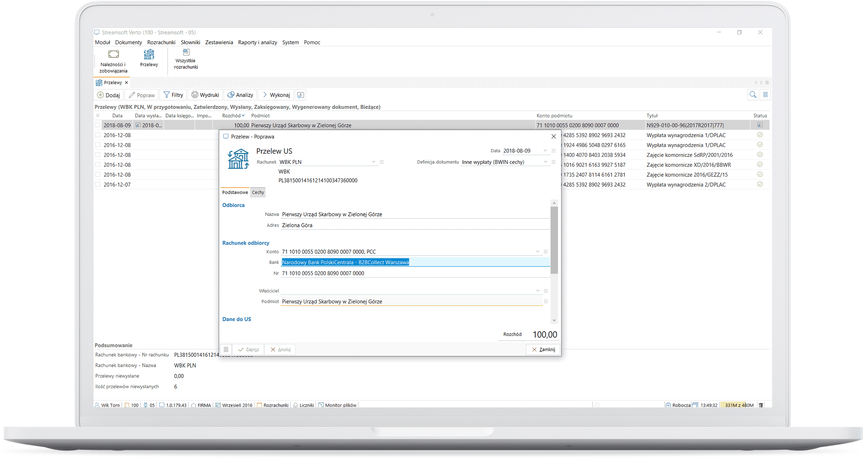
Task: Click the dialog options menu button beside Zapisz
Action: [x=226, y=349]
